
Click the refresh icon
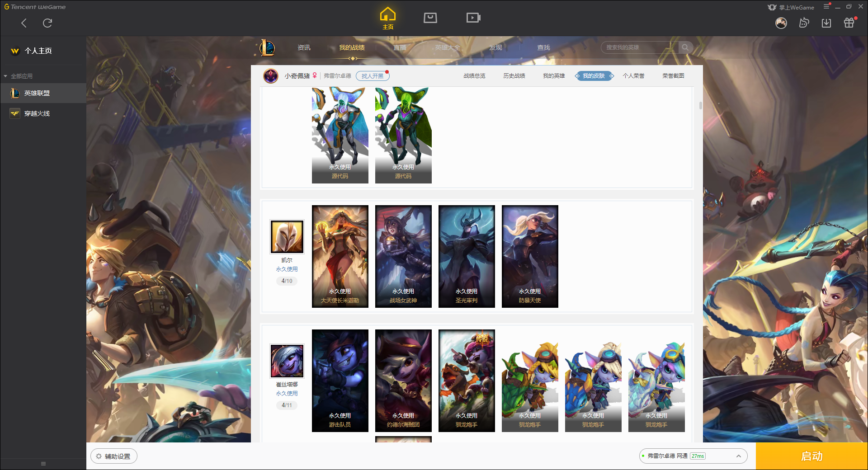pyautogui.click(x=47, y=23)
